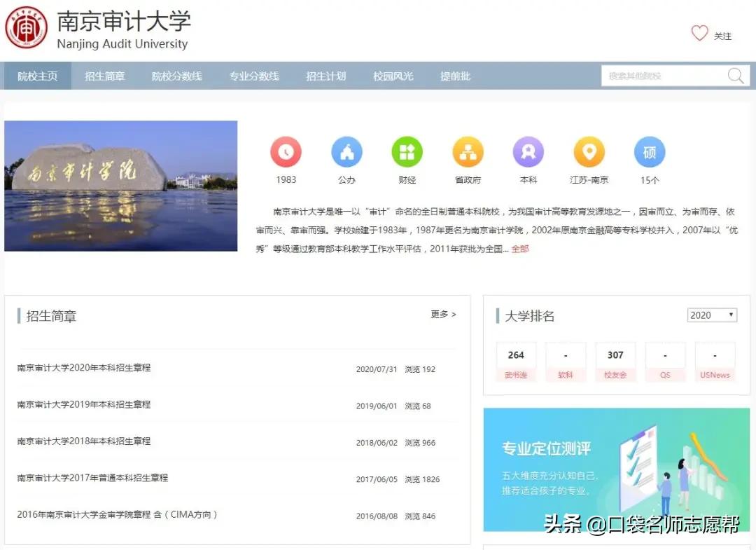The width and height of the screenshot is (756, 550).
Task: Open the 2016 金审学院章程 CIMA方向 link
Action: (117, 514)
